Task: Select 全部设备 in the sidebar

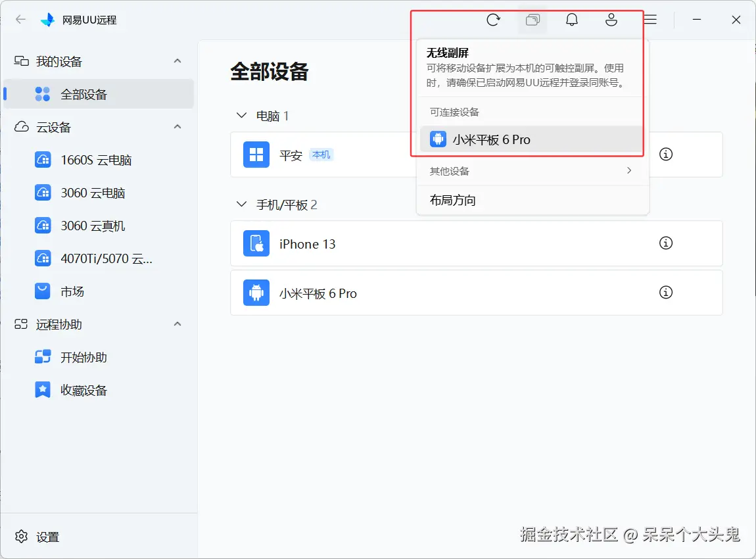Action: [x=99, y=94]
